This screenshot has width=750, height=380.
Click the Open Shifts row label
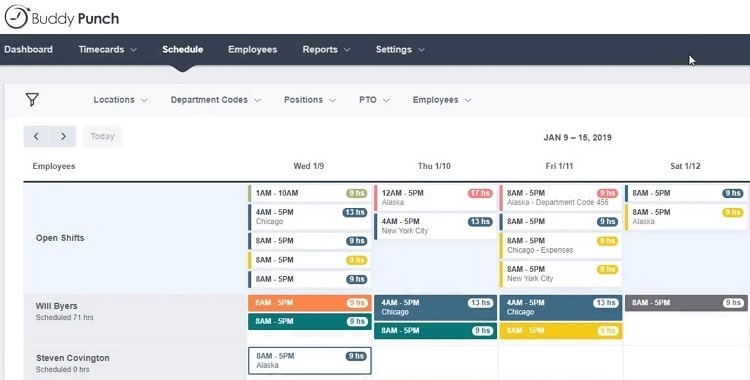[x=60, y=238]
